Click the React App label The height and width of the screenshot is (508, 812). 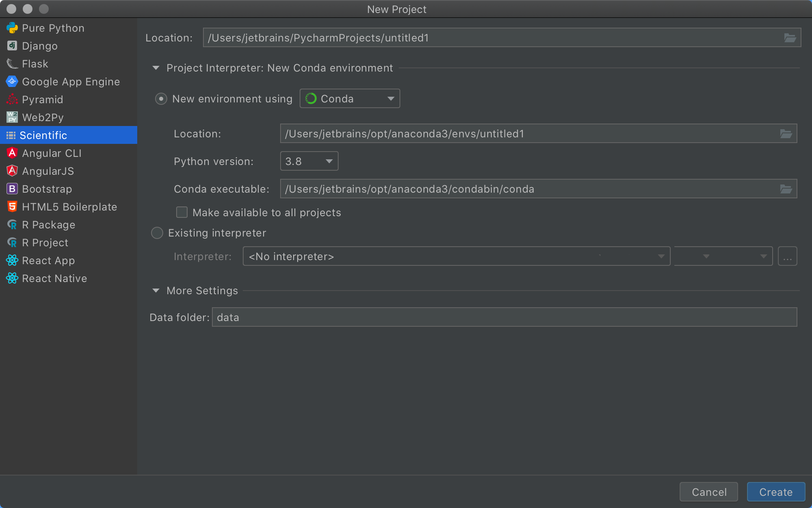pyautogui.click(x=48, y=261)
